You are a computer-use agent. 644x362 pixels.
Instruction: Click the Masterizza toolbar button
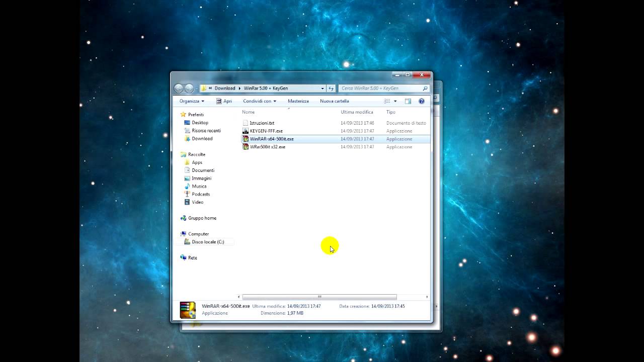click(298, 101)
